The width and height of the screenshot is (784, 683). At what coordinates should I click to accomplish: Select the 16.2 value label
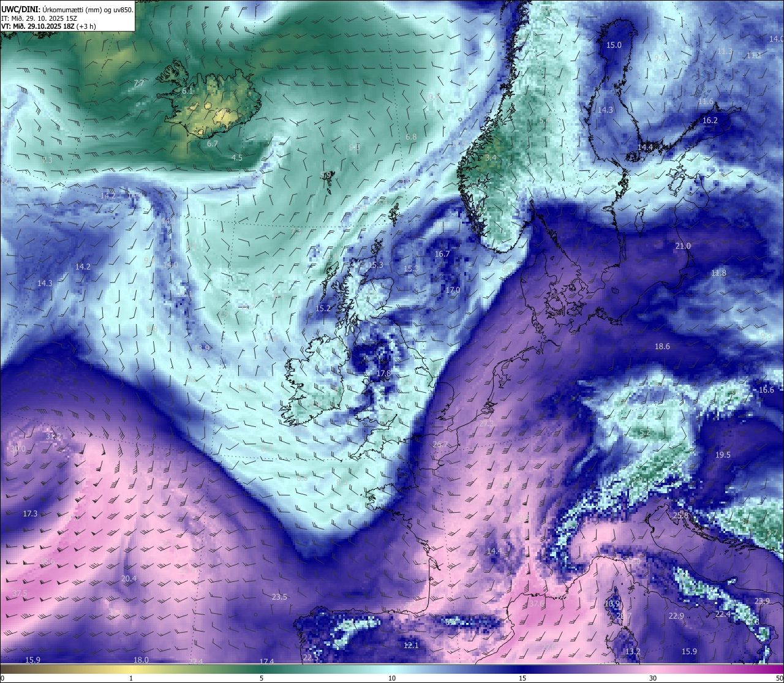(x=710, y=120)
